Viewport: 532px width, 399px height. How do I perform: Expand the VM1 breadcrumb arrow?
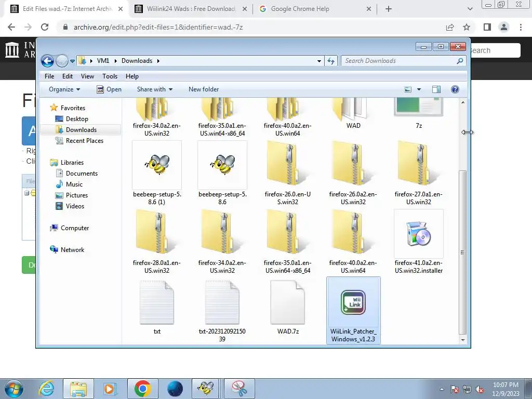(115, 61)
